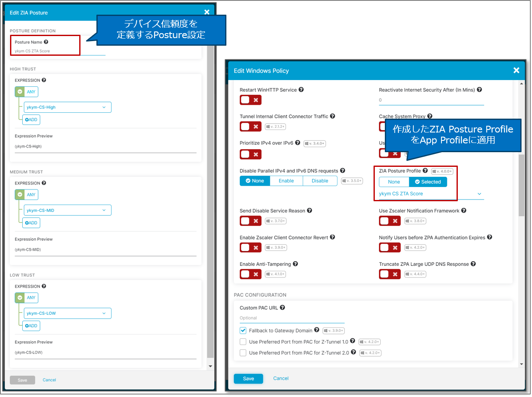The height and width of the screenshot is (397, 532).
Task: Close the Edit ZIA Posture dialog
Action: coord(207,12)
